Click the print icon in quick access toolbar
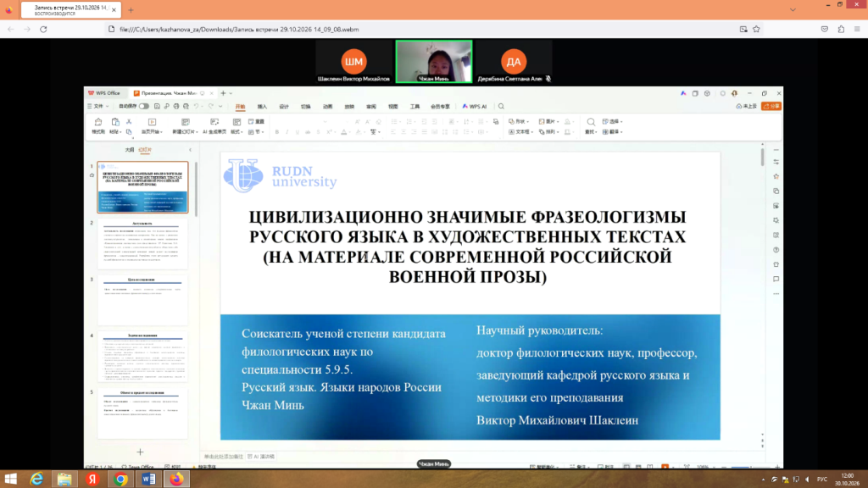Screen dimensions: 868x488 click(176, 106)
